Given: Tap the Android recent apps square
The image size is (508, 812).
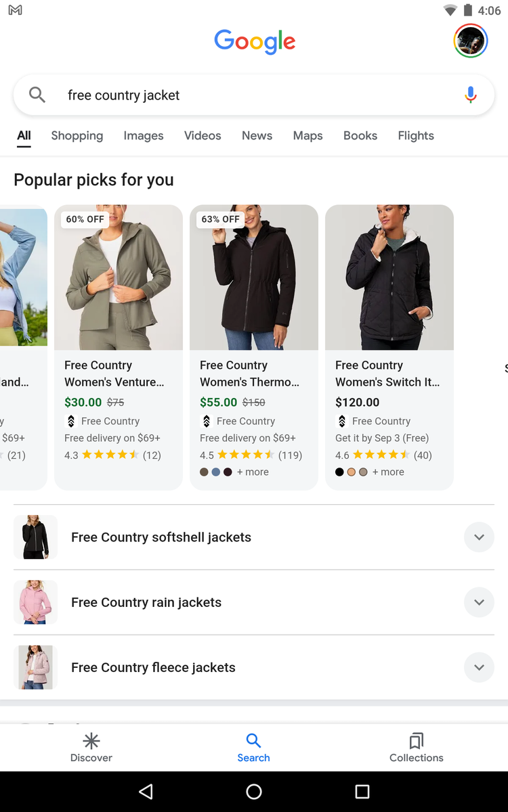Looking at the screenshot, I should point(362,792).
